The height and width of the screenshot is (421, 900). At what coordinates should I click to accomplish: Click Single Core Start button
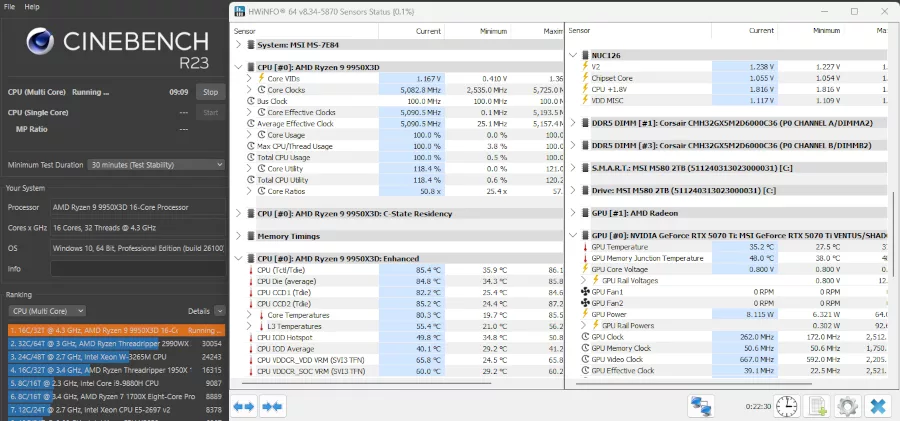tap(211, 113)
